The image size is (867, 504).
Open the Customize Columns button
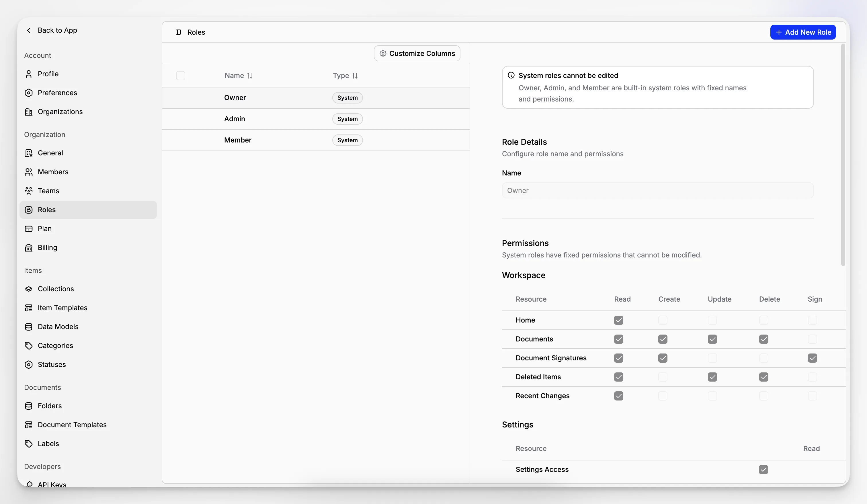point(417,54)
